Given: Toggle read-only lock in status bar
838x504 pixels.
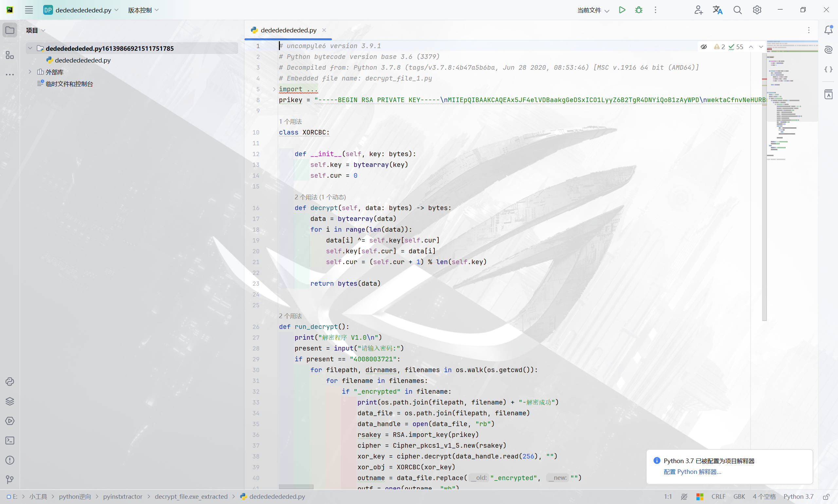Looking at the screenshot, I should (x=826, y=496).
